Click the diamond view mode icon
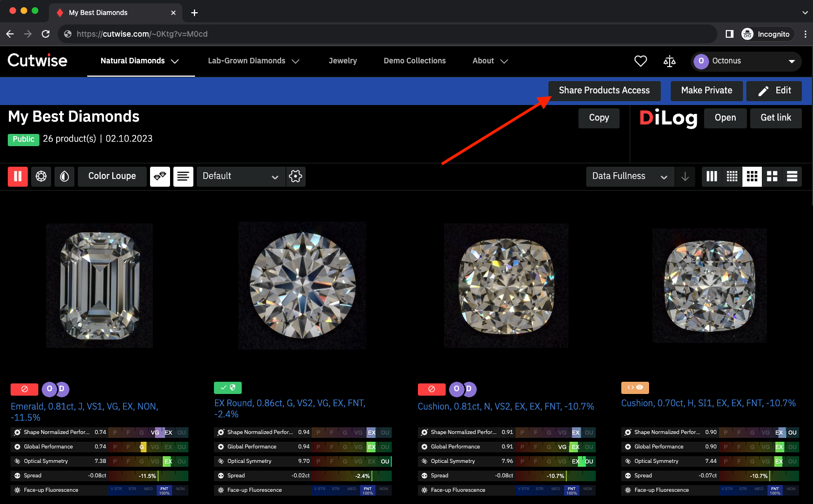Screen dimensions: 813x504 41,176
